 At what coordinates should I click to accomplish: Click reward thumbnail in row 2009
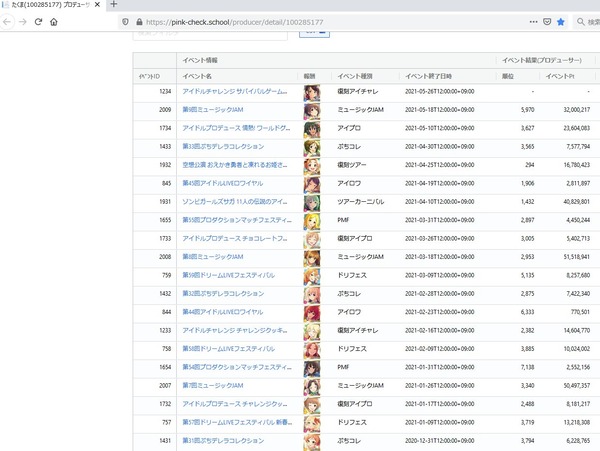(x=312, y=111)
